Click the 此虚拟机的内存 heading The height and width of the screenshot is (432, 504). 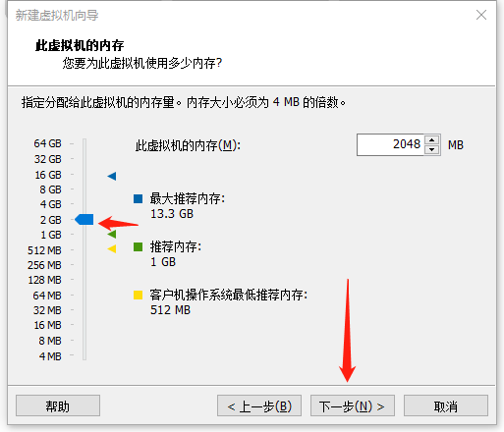(x=80, y=45)
